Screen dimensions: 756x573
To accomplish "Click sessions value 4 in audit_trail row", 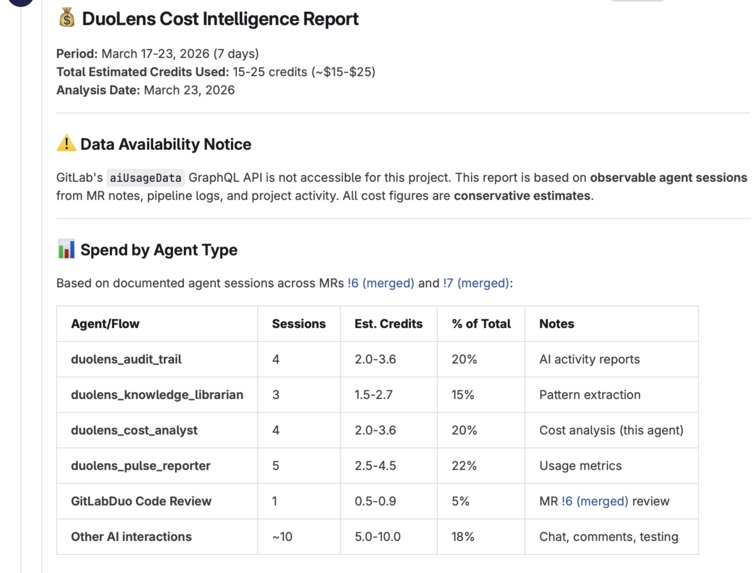I will tap(276, 359).
